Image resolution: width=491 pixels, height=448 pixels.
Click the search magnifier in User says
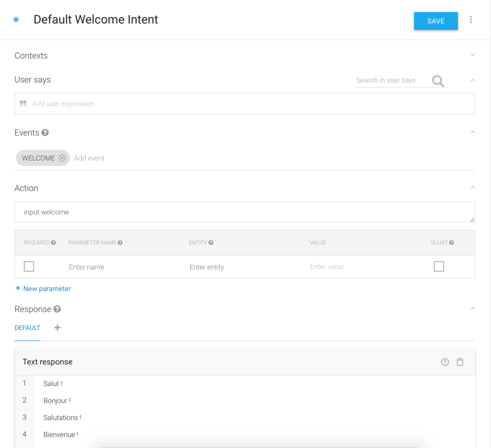(438, 81)
